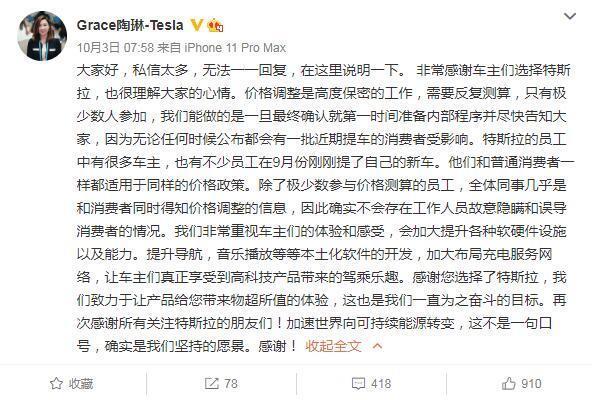Open the Grace陶琳-Tesla username link

click(130, 25)
